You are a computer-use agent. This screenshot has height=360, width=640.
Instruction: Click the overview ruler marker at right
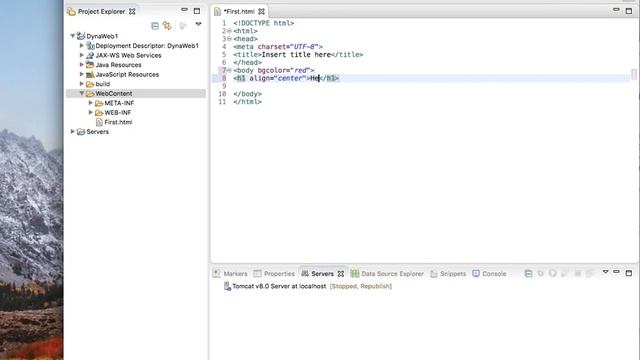click(x=634, y=74)
